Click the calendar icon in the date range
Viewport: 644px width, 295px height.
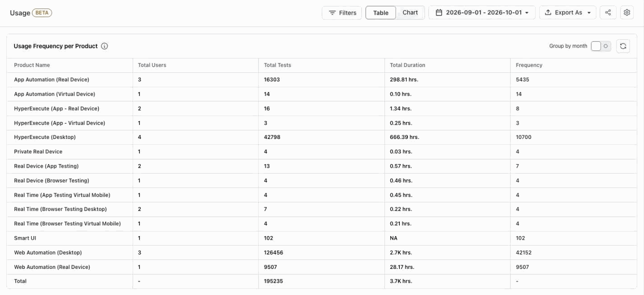coord(439,13)
